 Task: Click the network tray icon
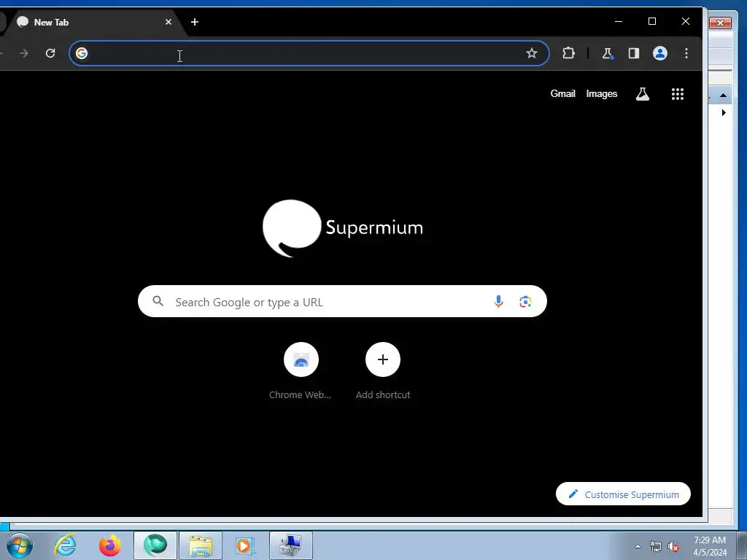tap(656, 547)
